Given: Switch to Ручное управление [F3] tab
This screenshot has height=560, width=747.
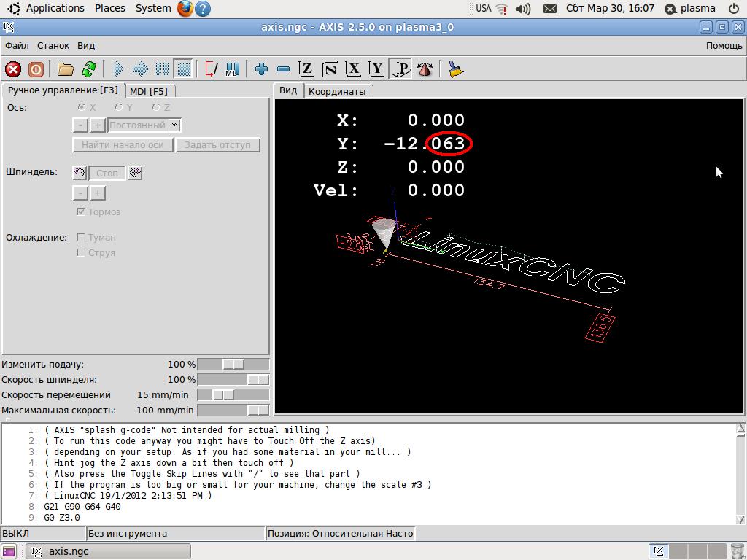Looking at the screenshot, I should point(63,90).
